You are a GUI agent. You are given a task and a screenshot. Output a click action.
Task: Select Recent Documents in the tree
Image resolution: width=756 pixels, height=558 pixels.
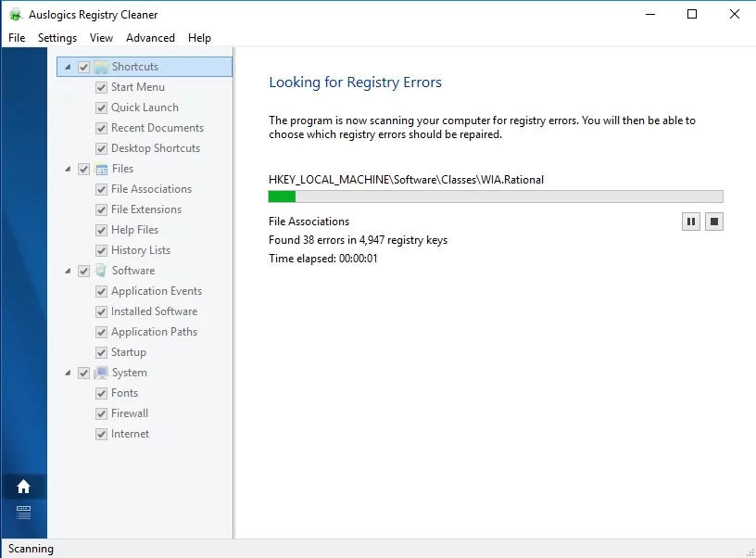[157, 128]
